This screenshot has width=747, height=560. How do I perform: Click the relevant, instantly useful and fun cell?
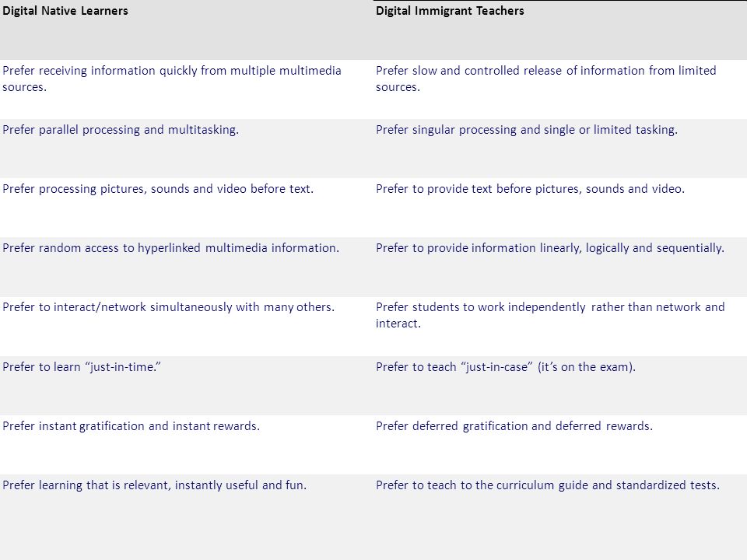point(186,517)
